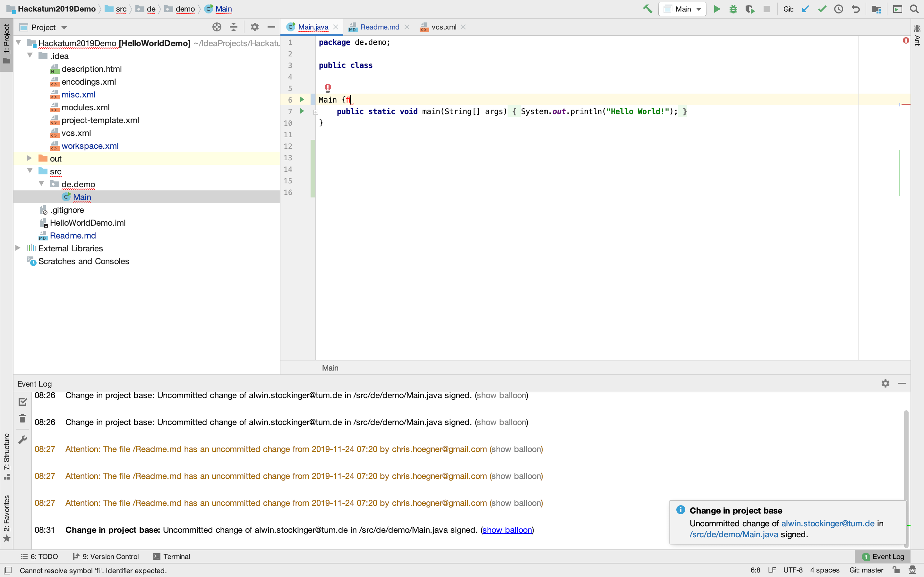924x577 pixels.
Task: Run the Main configuration with green play
Action: pos(717,9)
